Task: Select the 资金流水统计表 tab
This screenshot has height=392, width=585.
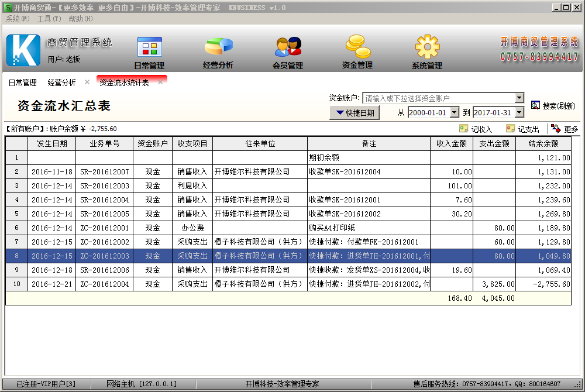Action: [124, 82]
